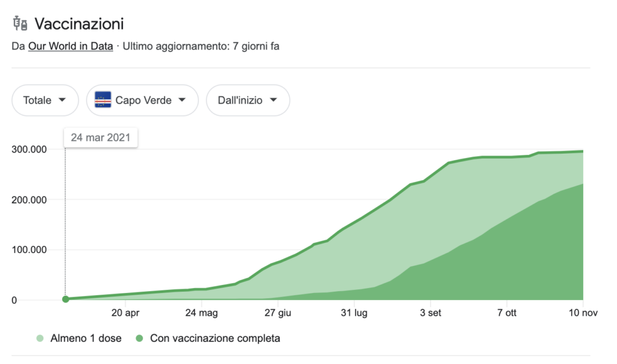
Task: Click the dark green vaccinazione completa dot
Action: click(139, 339)
